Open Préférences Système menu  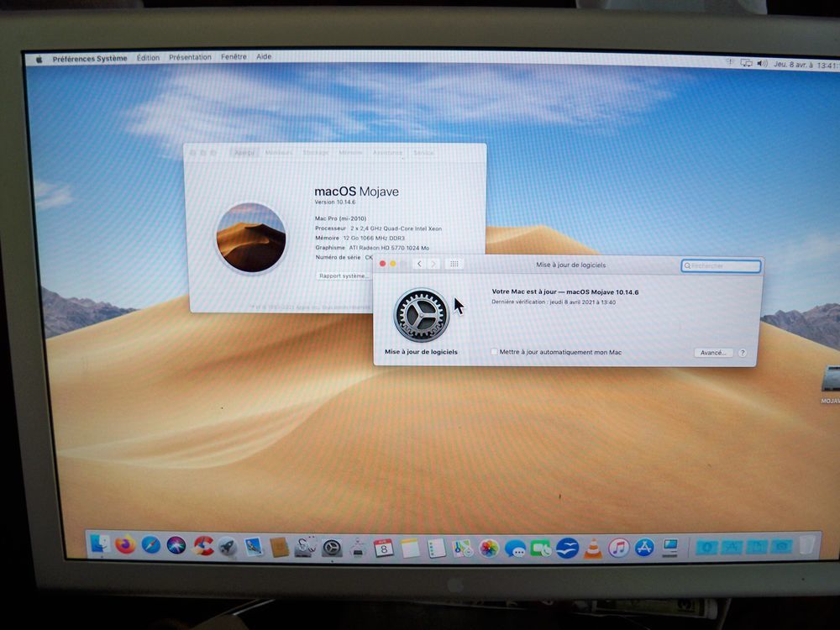pyautogui.click(x=90, y=59)
